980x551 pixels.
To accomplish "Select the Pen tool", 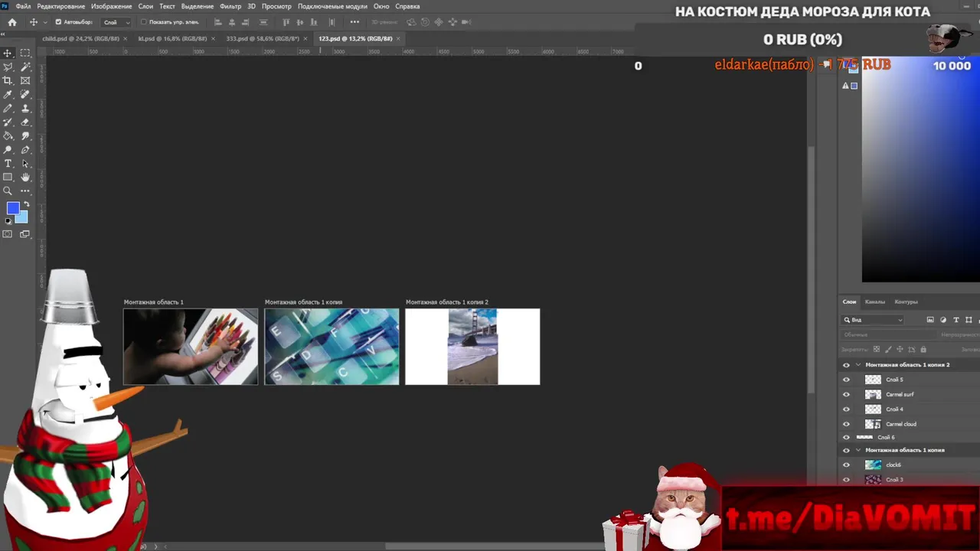I will click(x=25, y=149).
